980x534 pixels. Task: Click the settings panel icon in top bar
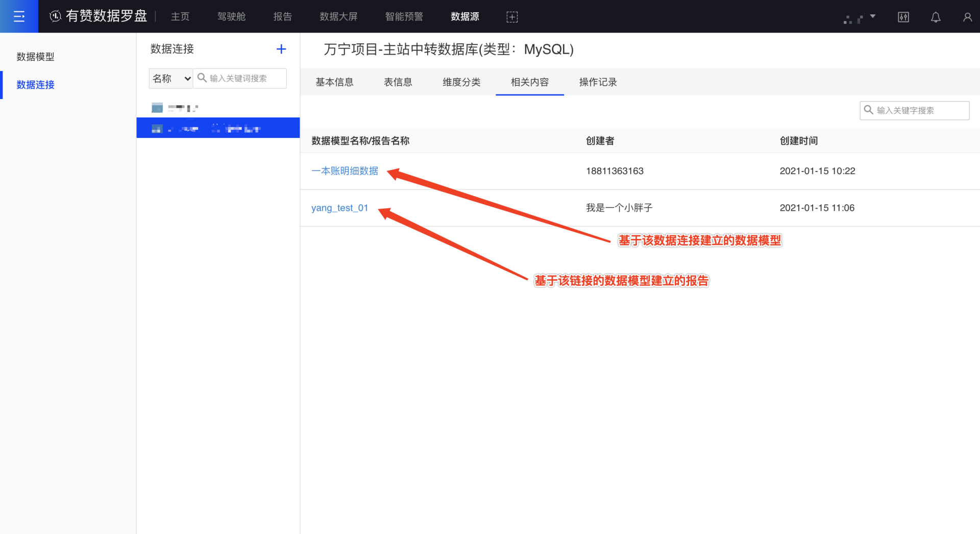tap(903, 17)
